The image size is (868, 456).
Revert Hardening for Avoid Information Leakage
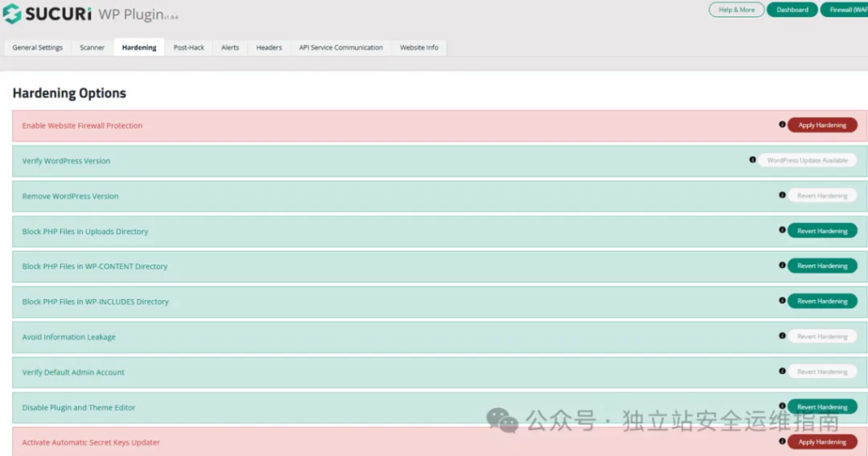pyautogui.click(x=822, y=336)
